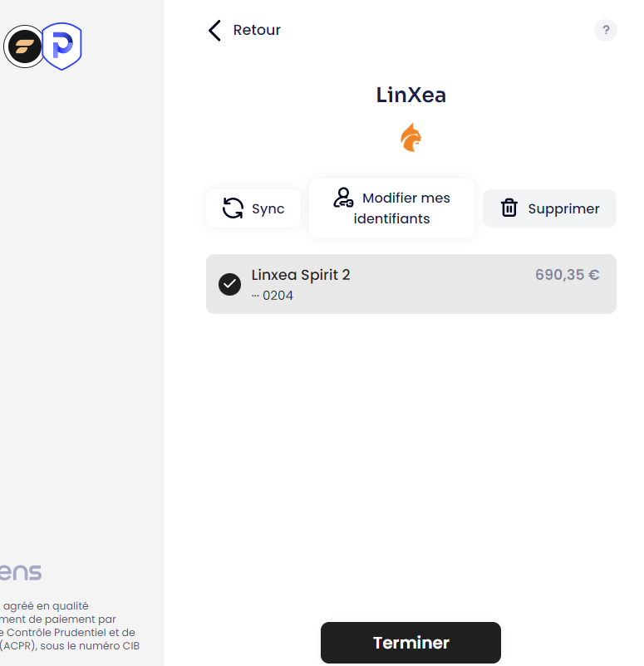644x666 pixels.
Task: Click the Sync circular arrows icon
Action: tap(233, 208)
